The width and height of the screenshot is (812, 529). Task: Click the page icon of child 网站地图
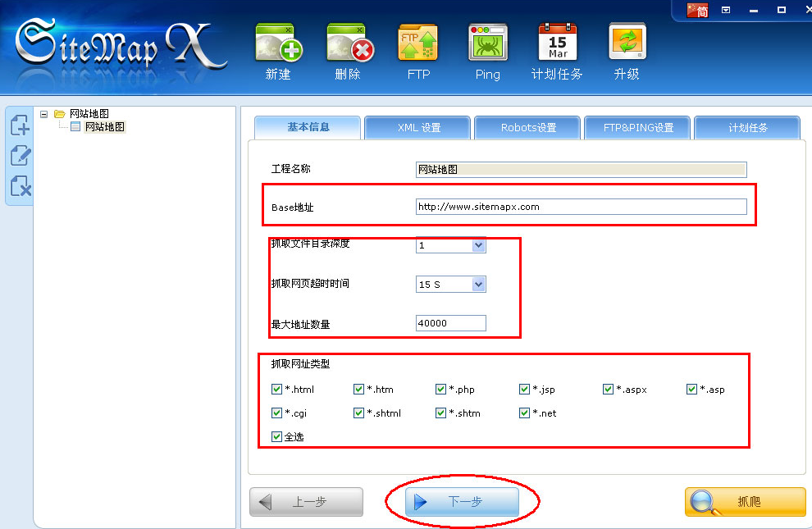pos(75,127)
